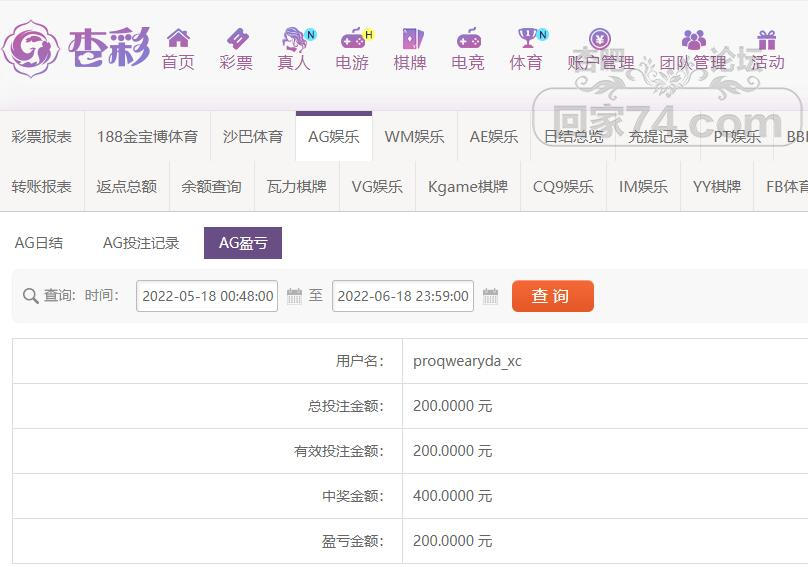Switch to the AG日结 tab
Screen dimensions: 808x567
pyautogui.click(x=39, y=243)
